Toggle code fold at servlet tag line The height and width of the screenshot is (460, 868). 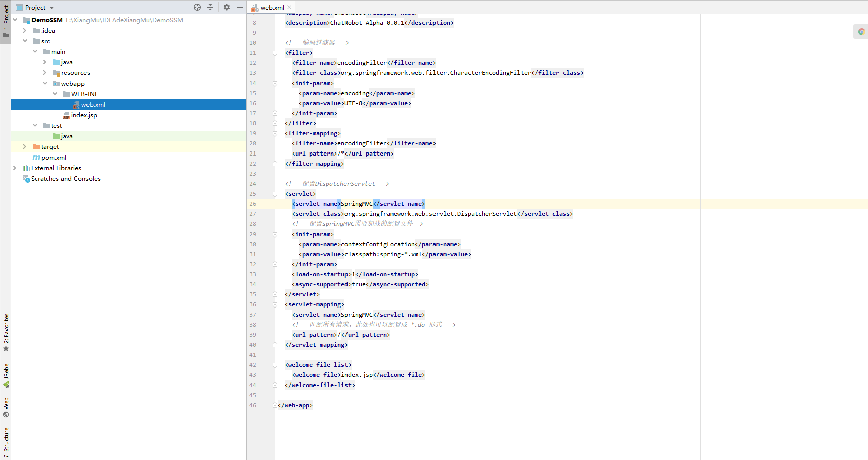[275, 194]
